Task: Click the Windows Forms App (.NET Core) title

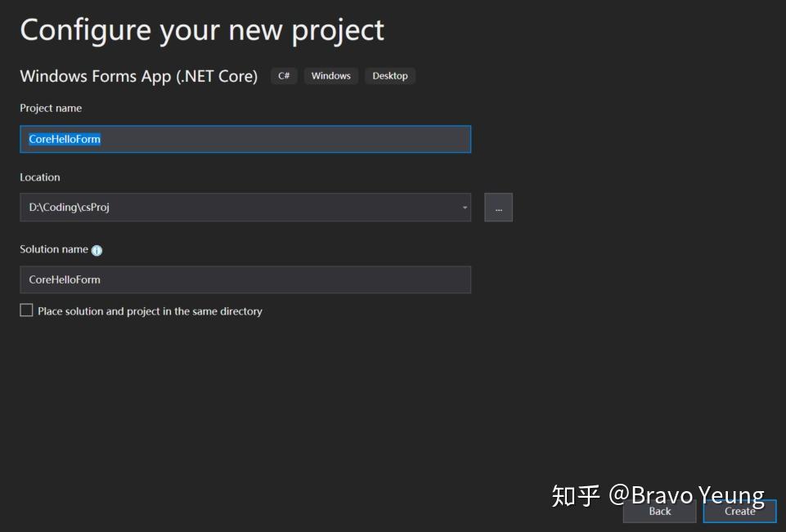Action: click(x=138, y=76)
